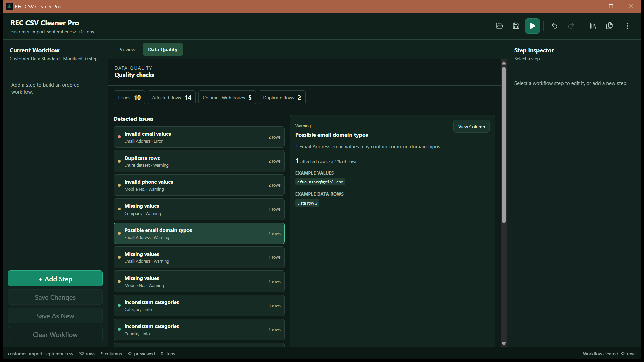The width and height of the screenshot is (644, 362).
Task: Open the more options kebab menu
Action: coord(627,26)
